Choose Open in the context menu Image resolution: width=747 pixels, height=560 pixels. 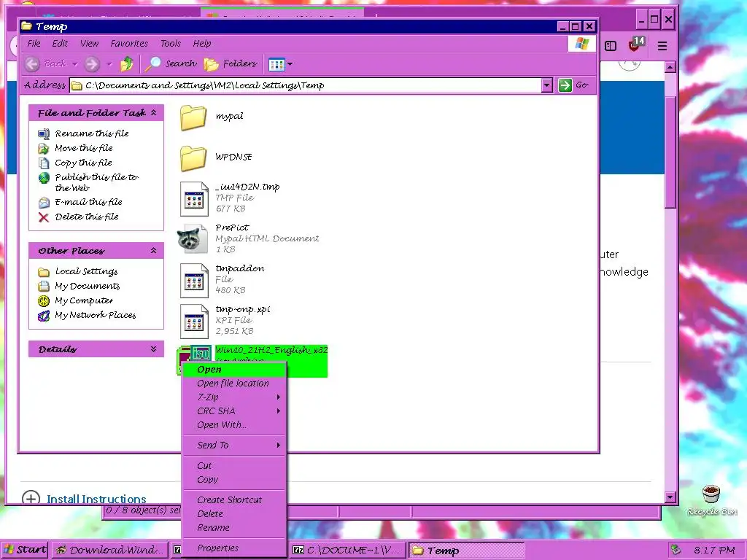point(234,370)
